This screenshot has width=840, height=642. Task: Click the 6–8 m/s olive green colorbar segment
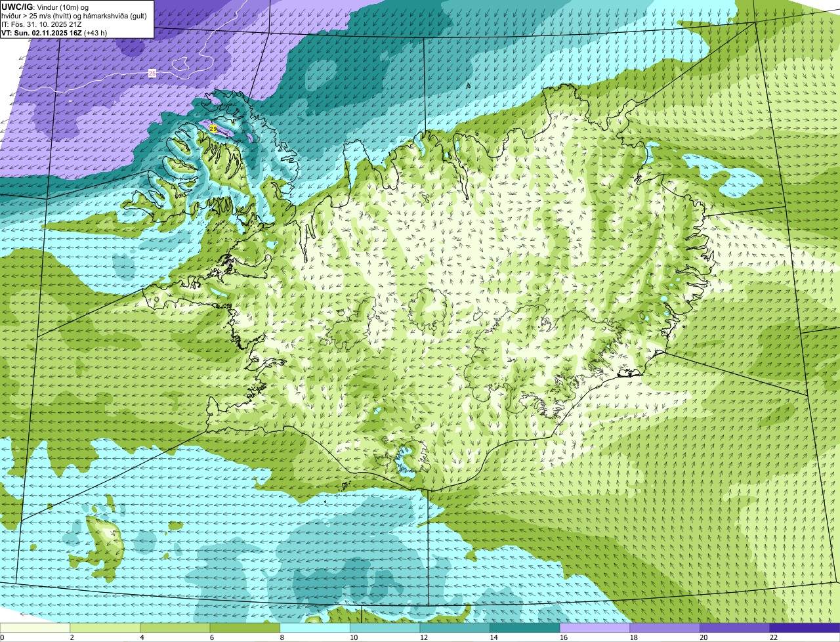tap(245, 628)
